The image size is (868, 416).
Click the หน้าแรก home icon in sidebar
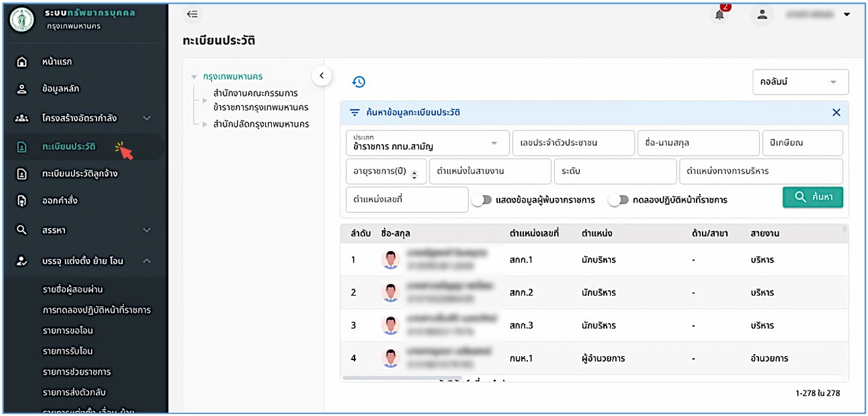tap(22, 62)
